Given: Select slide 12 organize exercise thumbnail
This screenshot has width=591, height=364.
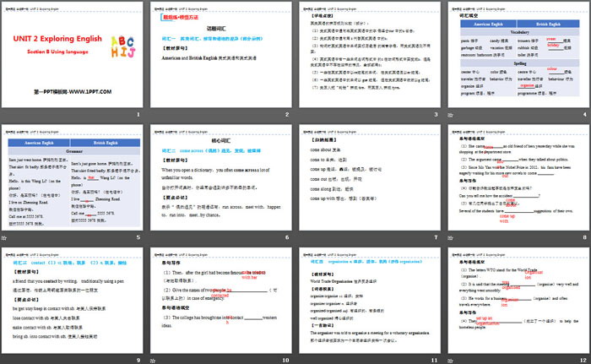Looking at the screenshot, I should tap(518, 301).
